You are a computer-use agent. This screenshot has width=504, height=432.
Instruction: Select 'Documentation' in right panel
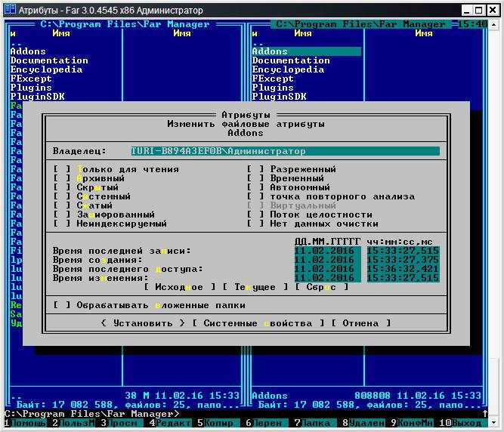[291, 60]
